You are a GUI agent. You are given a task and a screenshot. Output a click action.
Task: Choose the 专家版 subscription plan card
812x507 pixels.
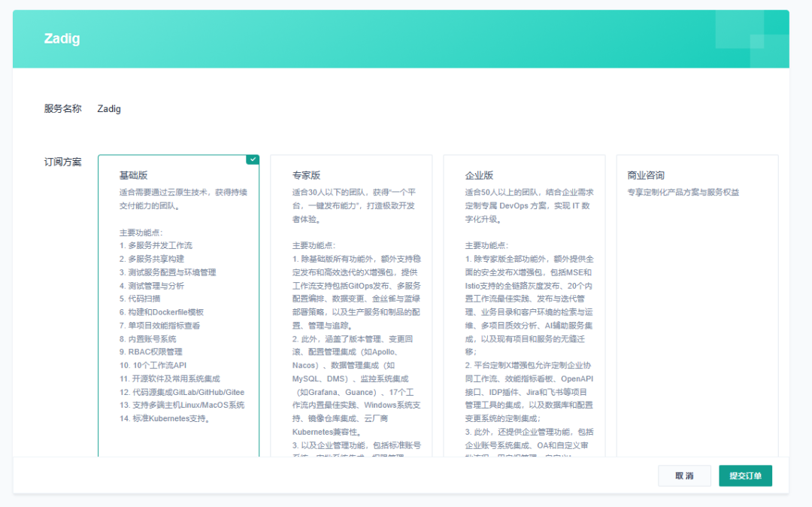[x=351, y=305]
